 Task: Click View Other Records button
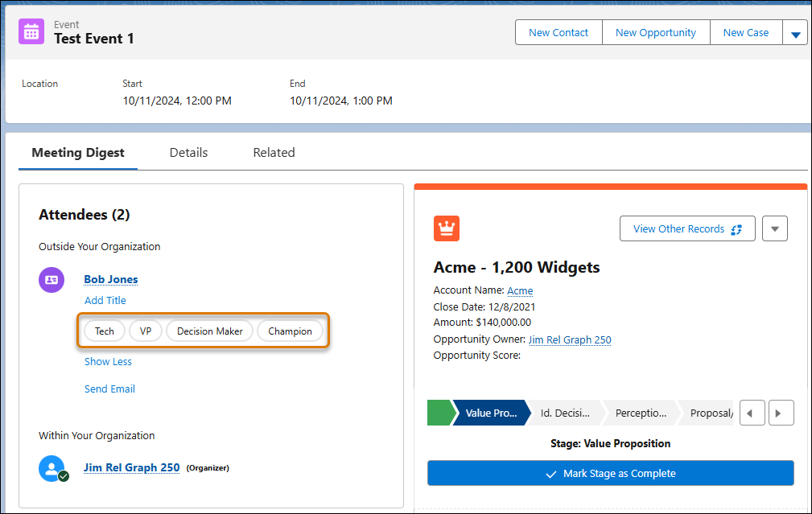pyautogui.click(x=687, y=228)
